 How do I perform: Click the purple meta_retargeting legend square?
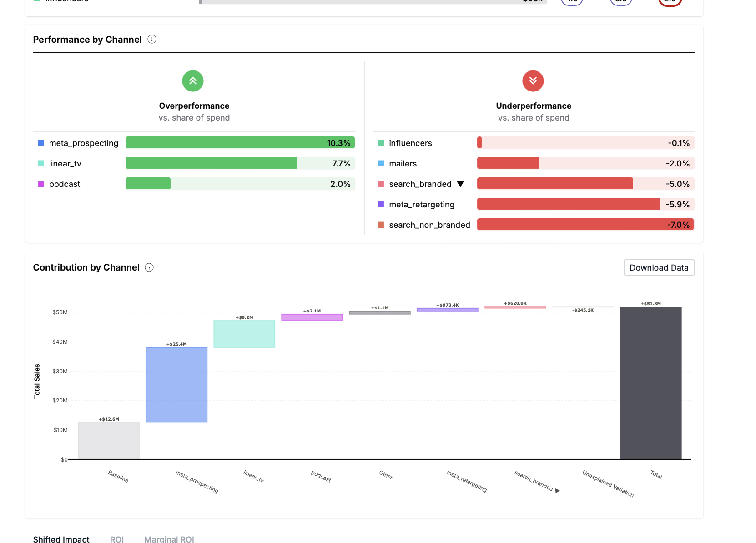pos(381,205)
